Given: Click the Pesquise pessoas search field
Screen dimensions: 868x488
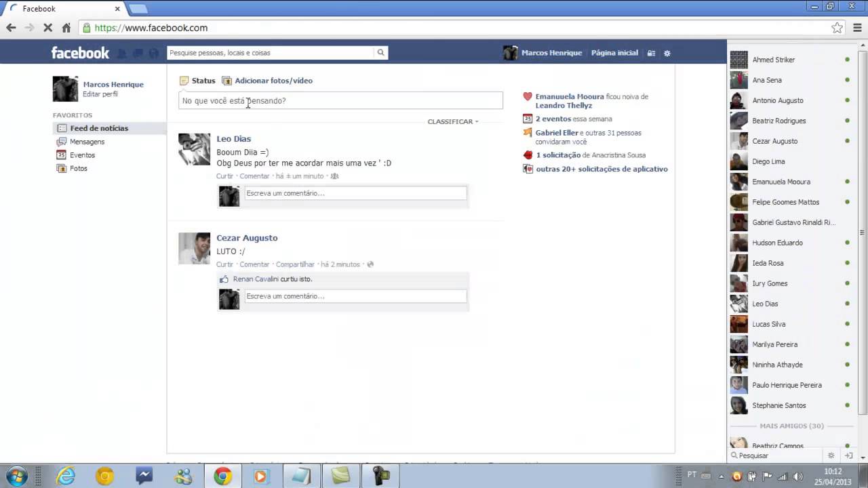Looking at the screenshot, I should coord(271,53).
